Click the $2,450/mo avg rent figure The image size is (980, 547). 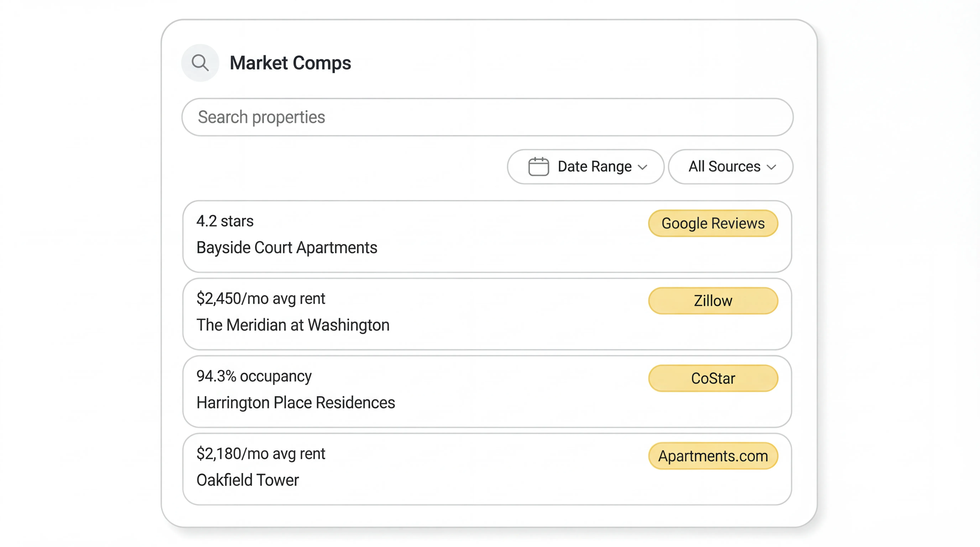pos(261,299)
